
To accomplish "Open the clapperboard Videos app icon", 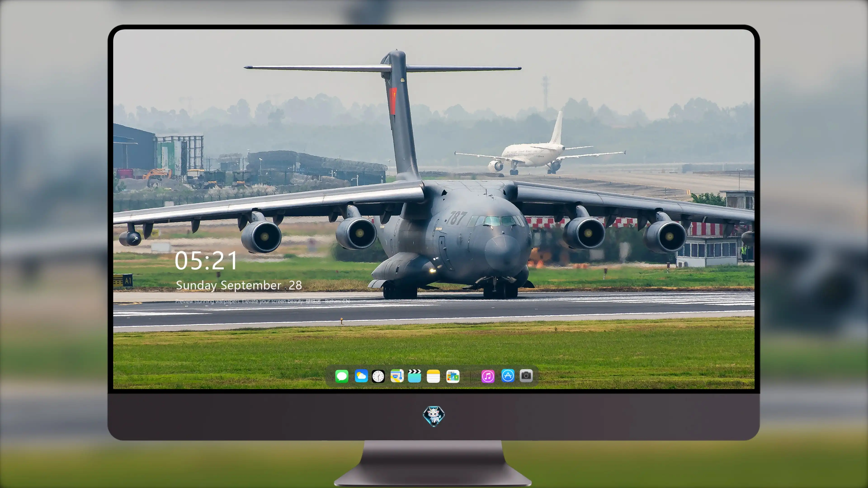I will click(415, 376).
